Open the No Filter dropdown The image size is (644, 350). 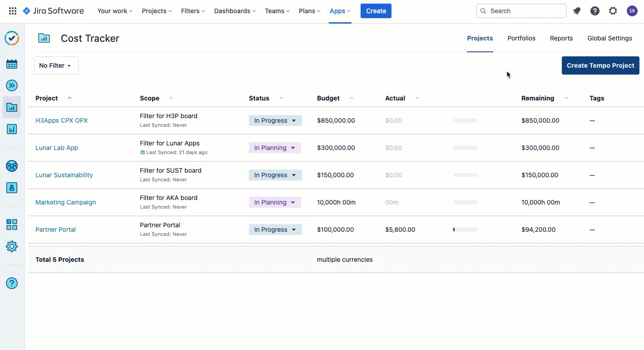click(x=56, y=65)
